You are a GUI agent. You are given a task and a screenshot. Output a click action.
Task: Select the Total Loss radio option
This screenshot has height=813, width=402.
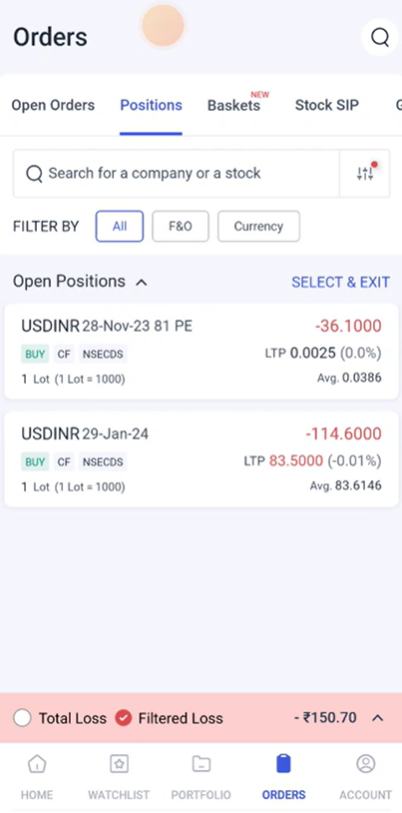point(22,718)
